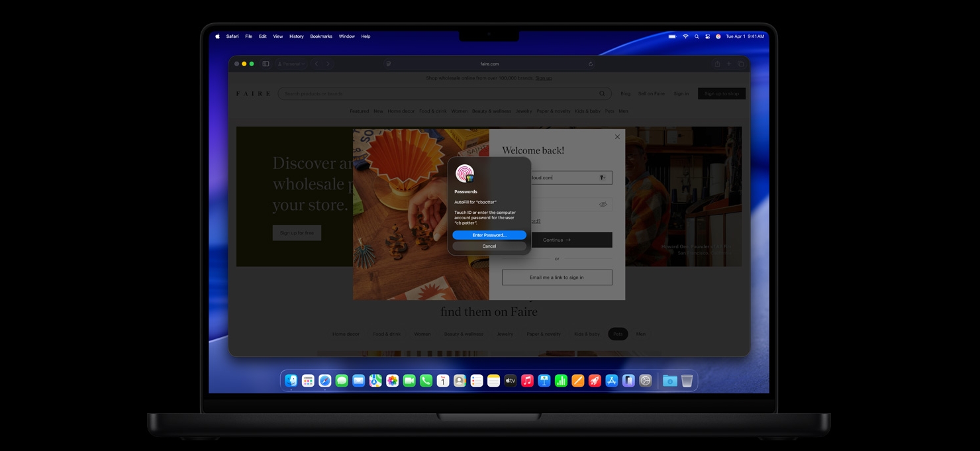Open the Bookmarks menu
The height and width of the screenshot is (451, 980).
point(321,36)
